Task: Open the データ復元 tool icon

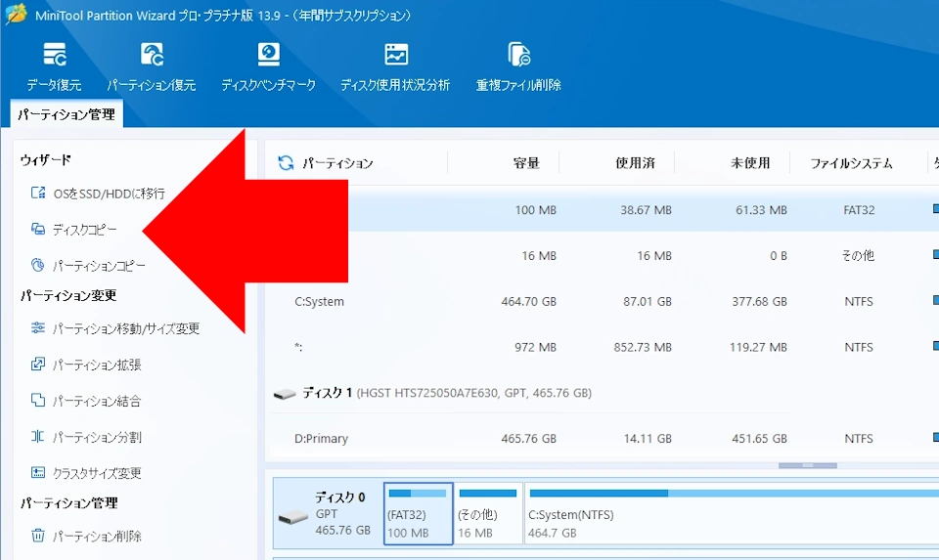Action: pyautogui.click(x=55, y=55)
